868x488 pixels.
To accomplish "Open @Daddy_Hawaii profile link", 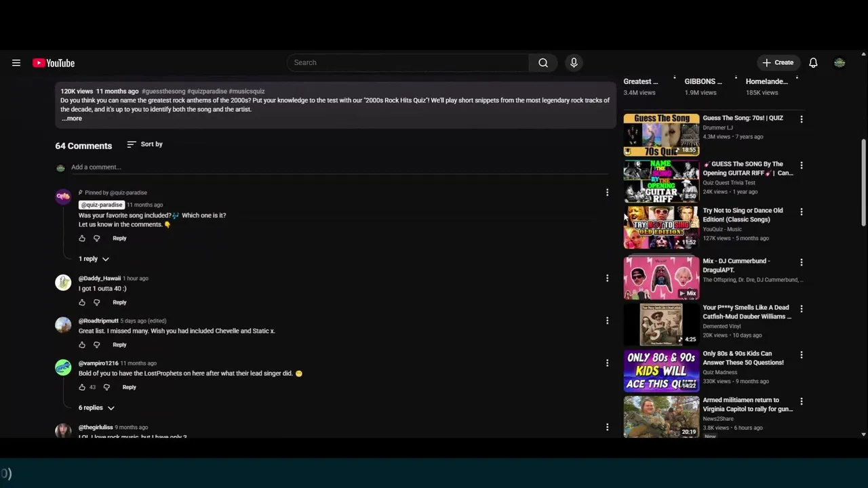I will [x=100, y=279].
